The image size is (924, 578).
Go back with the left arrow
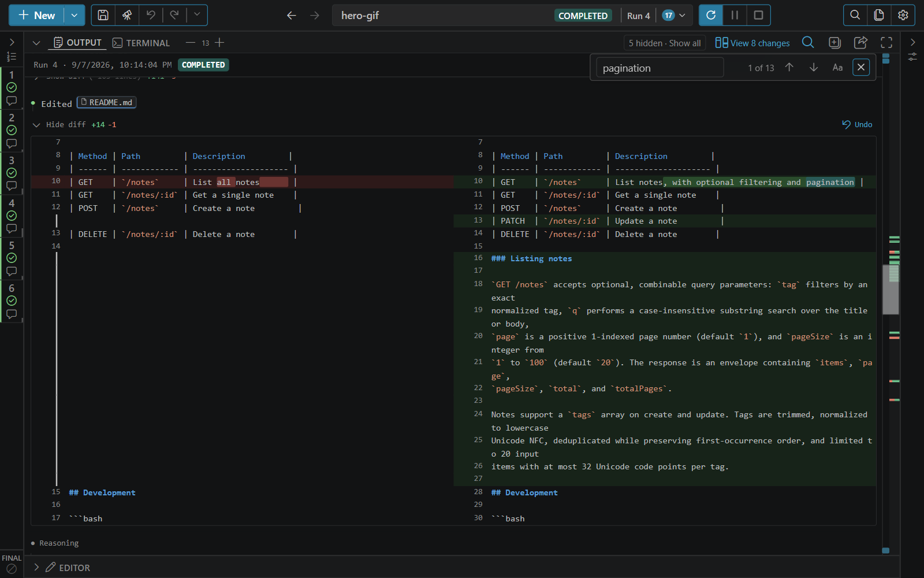pyautogui.click(x=292, y=16)
